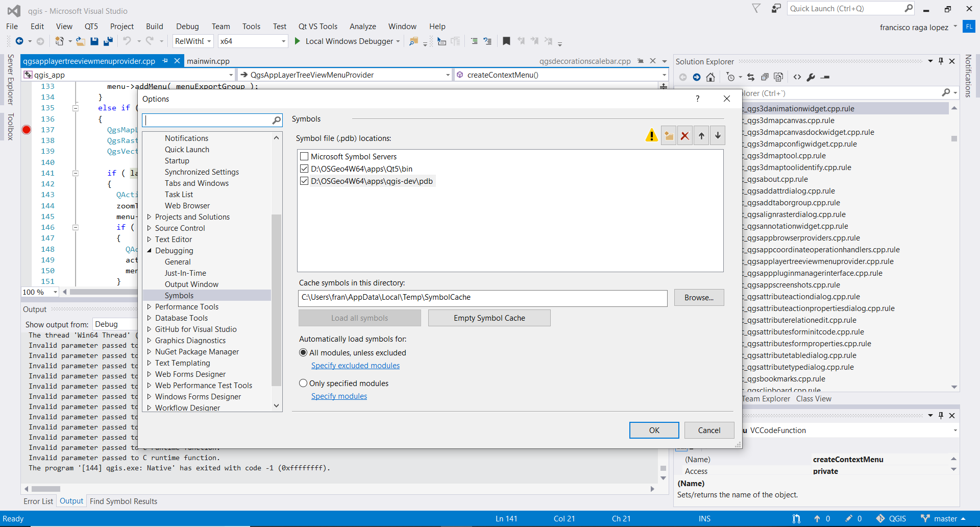Expand the Projects and Solutions node
The height and width of the screenshot is (527, 980).
150,217
